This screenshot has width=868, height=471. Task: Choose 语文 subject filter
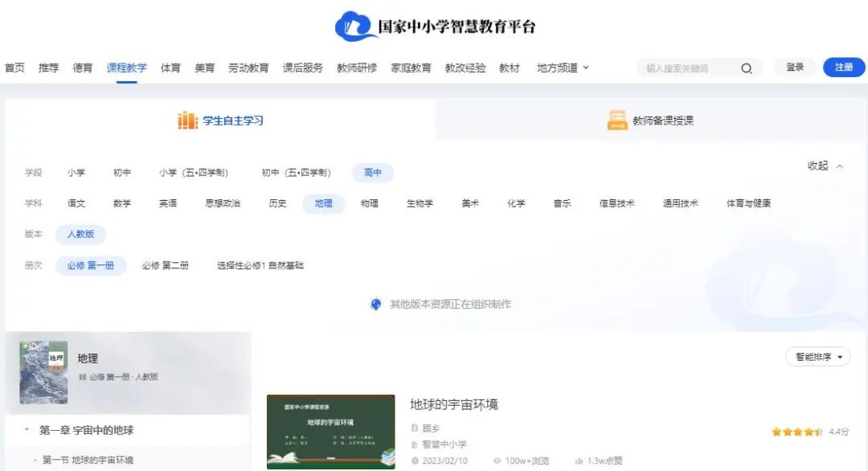[x=76, y=203]
